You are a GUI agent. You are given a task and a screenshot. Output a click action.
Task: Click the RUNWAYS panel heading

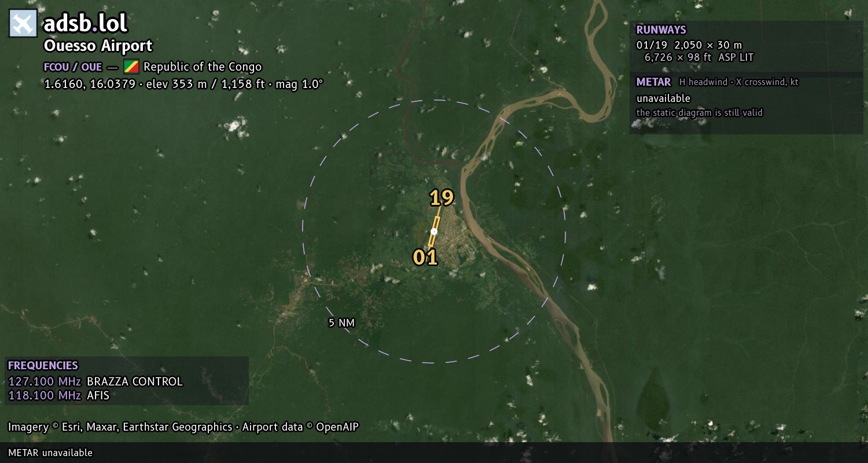[661, 30]
